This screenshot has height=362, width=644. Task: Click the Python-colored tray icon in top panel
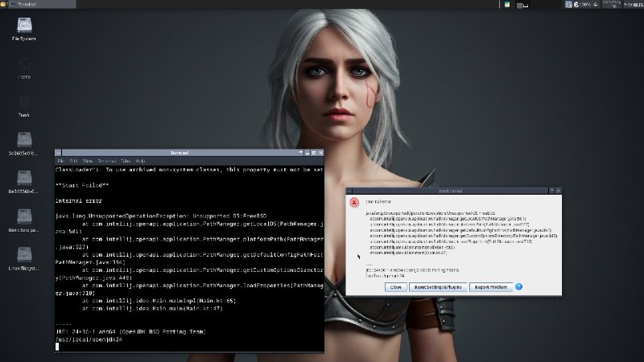pyautogui.click(x=507, y=5)
